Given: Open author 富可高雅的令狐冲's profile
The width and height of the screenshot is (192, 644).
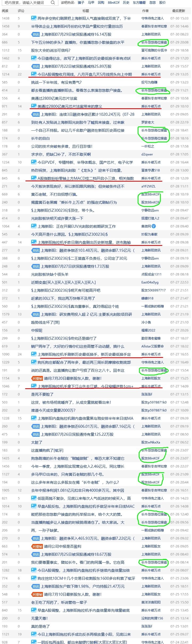Looking at the screenshot, I should click(x=154, y=50).
